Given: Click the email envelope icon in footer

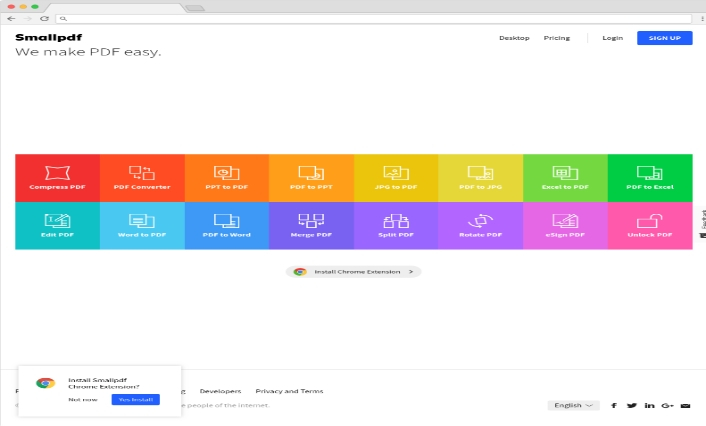Looking at the screenshot, I should coord(685,405).
